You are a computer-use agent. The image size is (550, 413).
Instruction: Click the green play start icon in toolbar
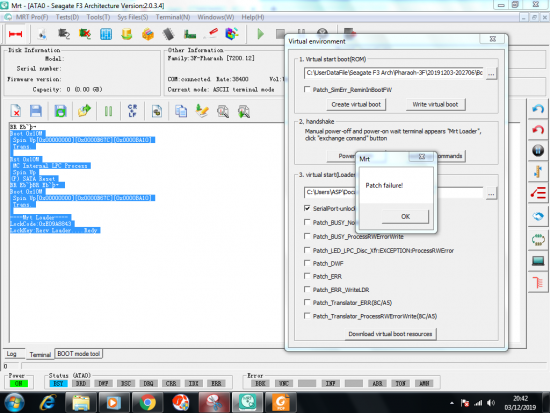pyautogui.click(x=261, y=34)
